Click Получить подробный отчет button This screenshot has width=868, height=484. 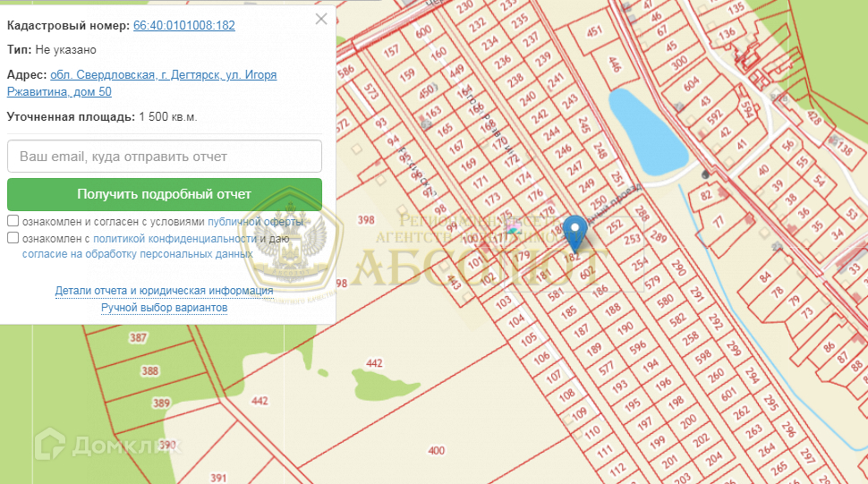tap(165, 194)
